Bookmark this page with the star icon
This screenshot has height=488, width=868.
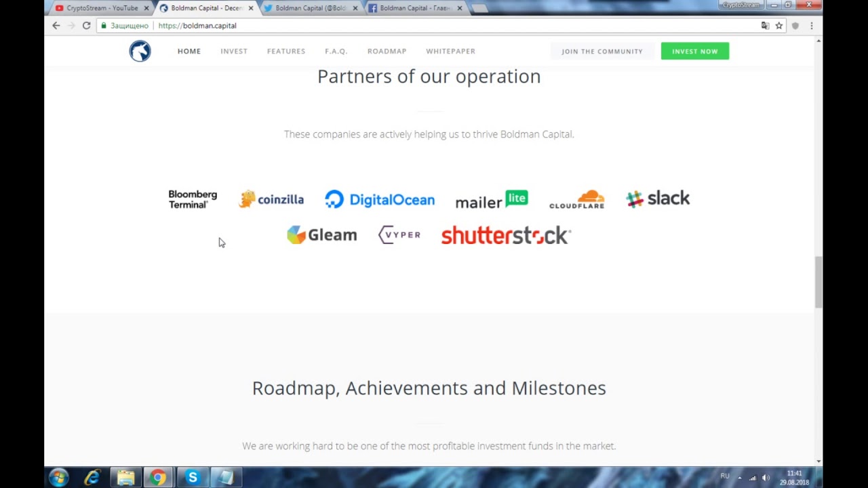pyautogui.click(x=779, y=26)
